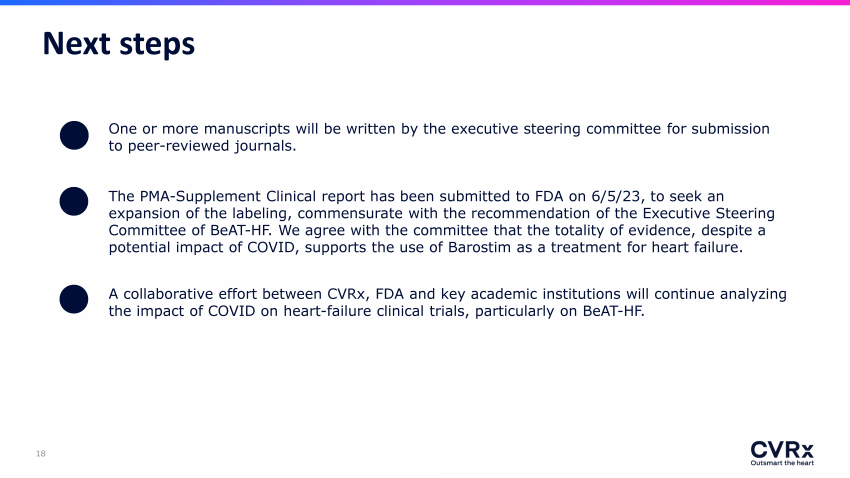This screenshot has width=850, height=478.
Task: Click 'potential impact of COVID' phrase
Action: 203,248
